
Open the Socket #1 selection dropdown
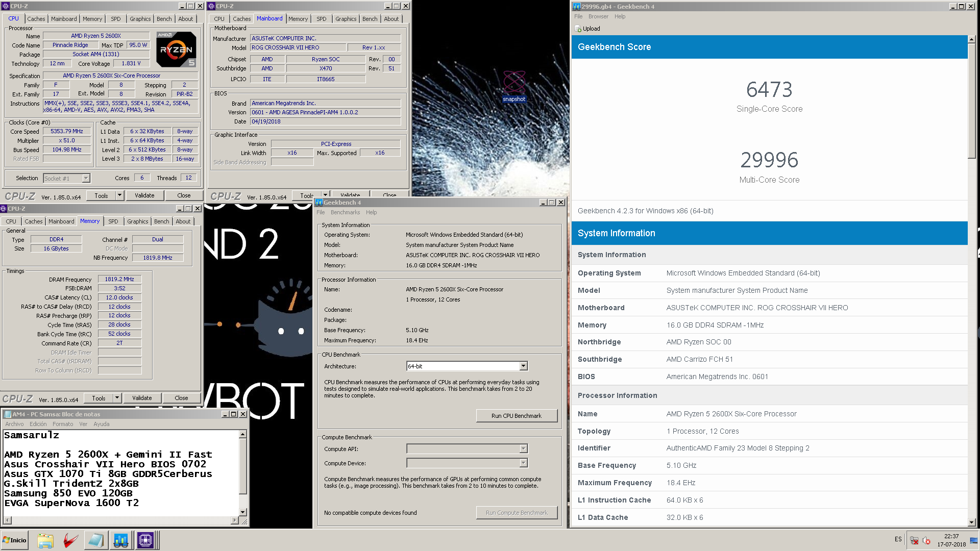[x=86, y=178]
